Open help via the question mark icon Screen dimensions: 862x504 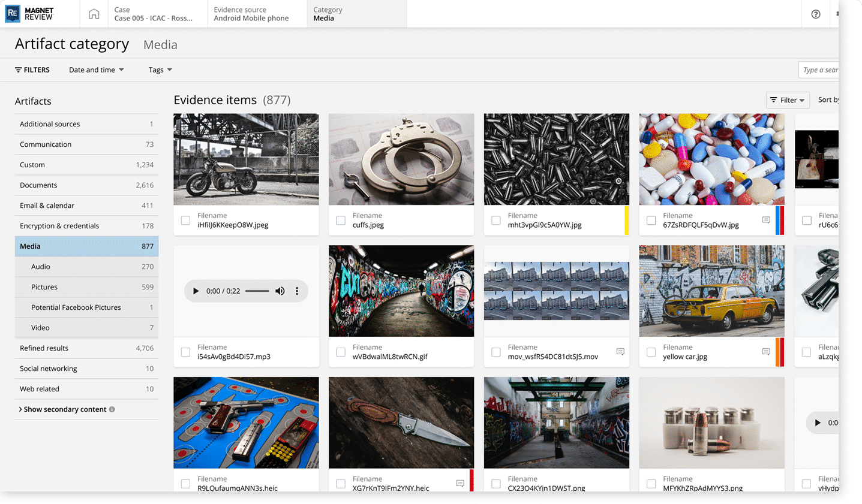point(815,14)
